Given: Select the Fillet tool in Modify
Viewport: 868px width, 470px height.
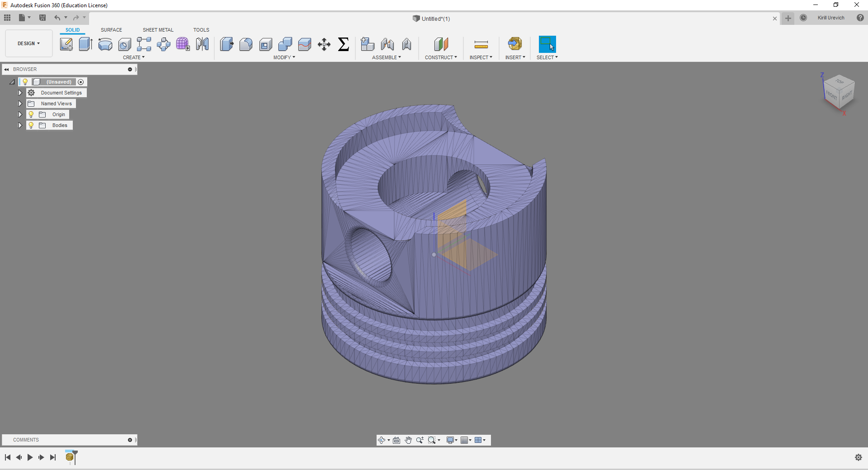Looking at the screenshot, I should (246, 44).
